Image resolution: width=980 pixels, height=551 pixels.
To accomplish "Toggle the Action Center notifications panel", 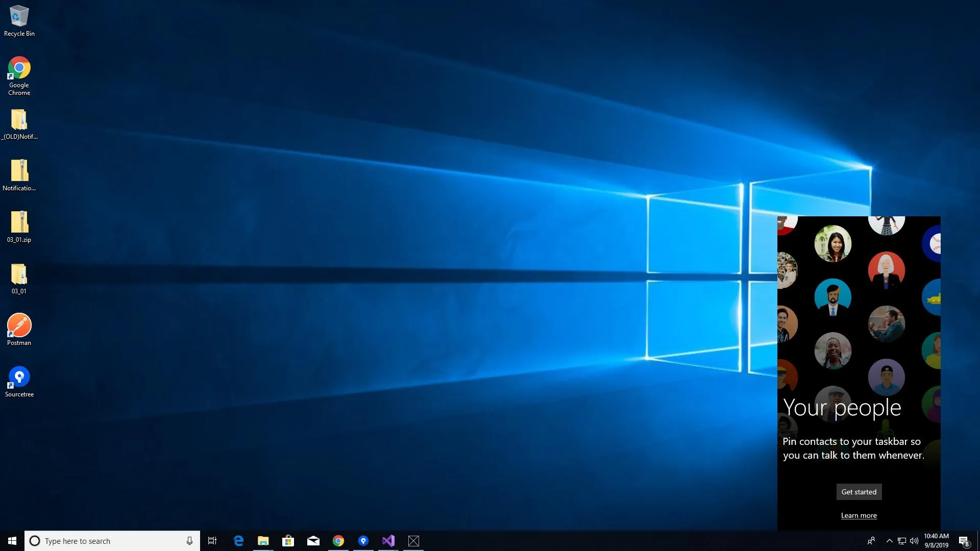I will [x=964, y=541].
